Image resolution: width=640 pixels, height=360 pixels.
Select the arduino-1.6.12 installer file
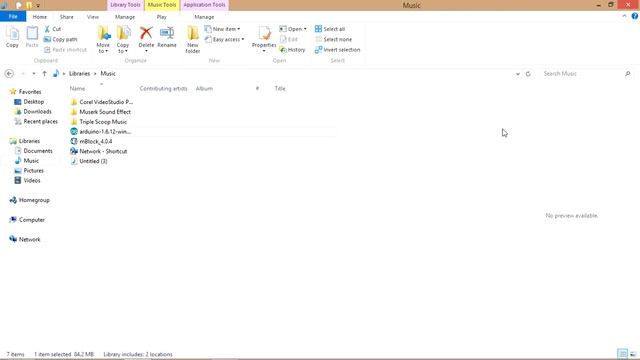click(100, 131)
